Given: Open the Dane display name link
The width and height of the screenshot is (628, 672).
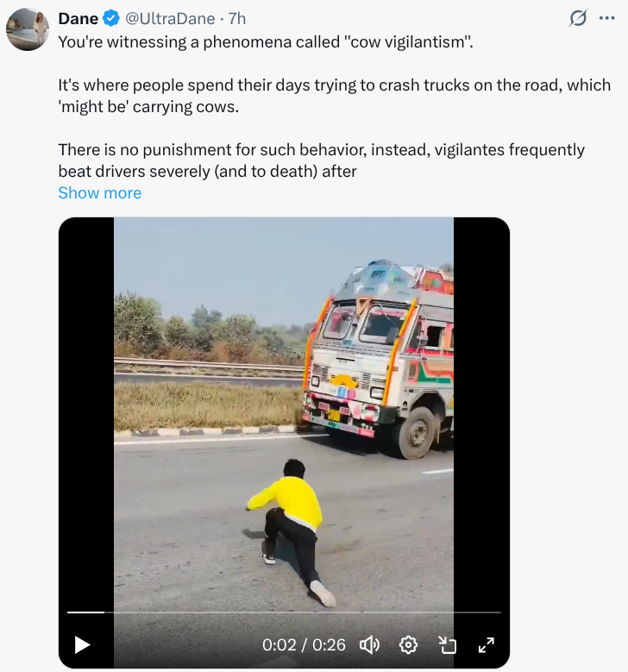Looking at the screenshot, I should pyautogui.click(x=78, y=18).
